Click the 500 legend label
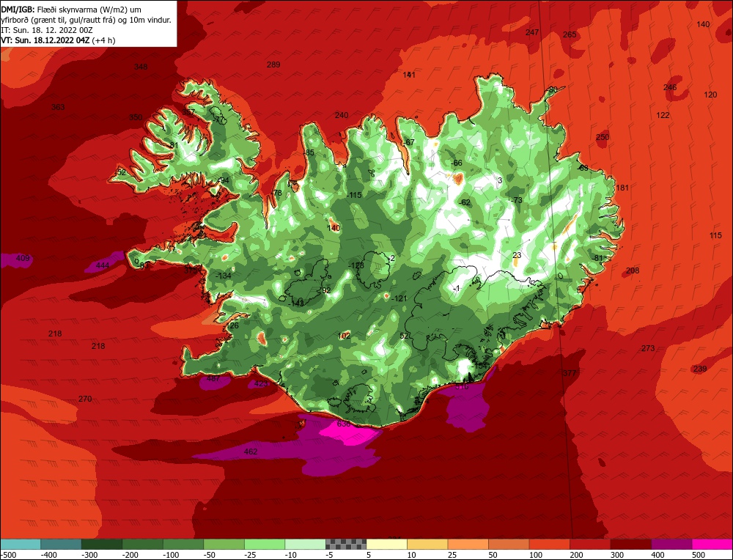 tap(698, 555)
